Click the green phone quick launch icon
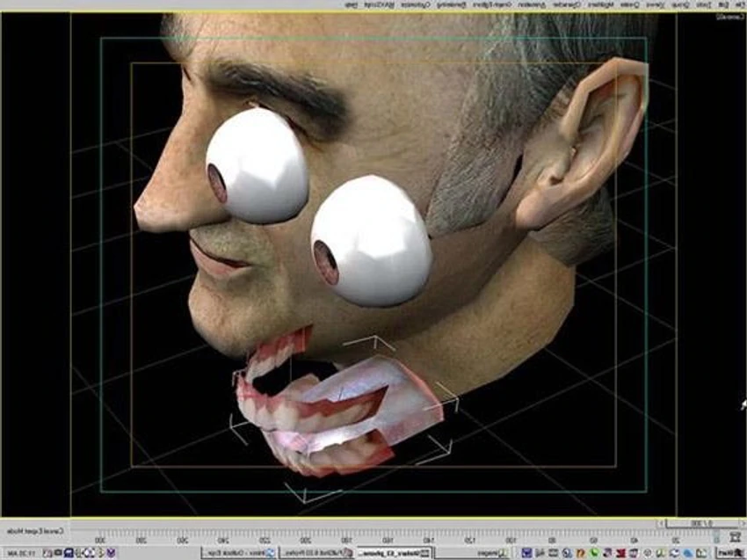 pyautogui.click(x=594, y=553)
